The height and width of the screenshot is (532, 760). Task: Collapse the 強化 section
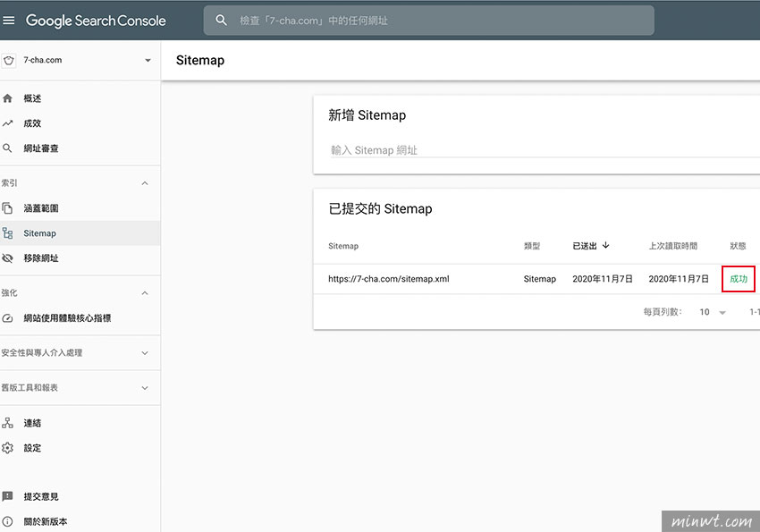tap(145, 293)
